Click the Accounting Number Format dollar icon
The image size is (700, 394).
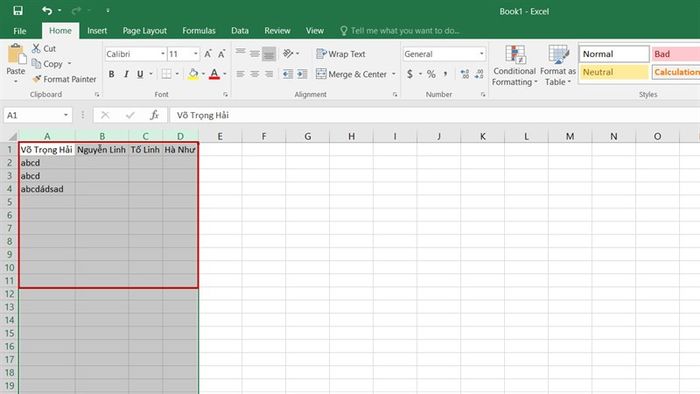click(410, 74)
